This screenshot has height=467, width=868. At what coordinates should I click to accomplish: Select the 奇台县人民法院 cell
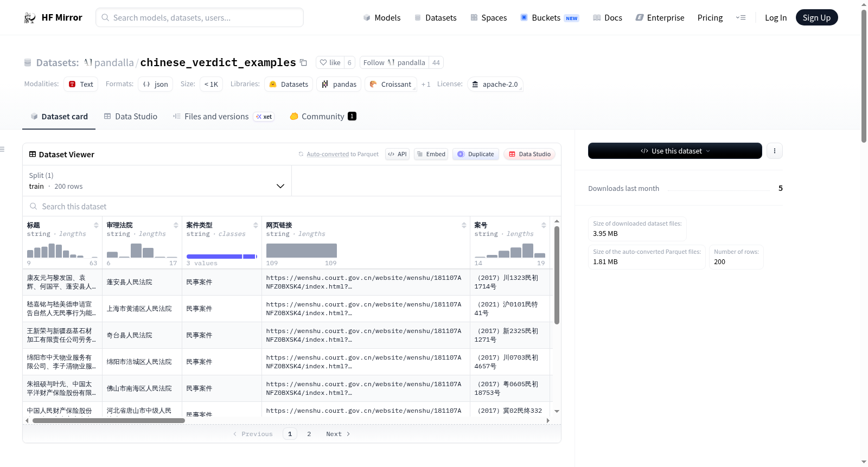(x=142, y=335)
